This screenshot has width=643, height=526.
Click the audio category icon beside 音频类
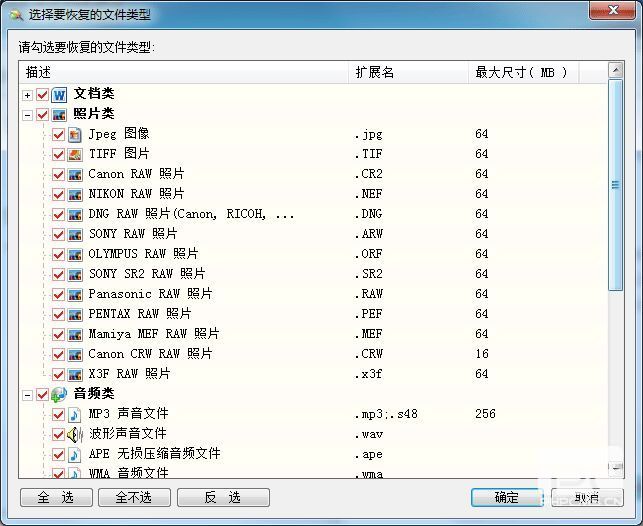point(58,394)
